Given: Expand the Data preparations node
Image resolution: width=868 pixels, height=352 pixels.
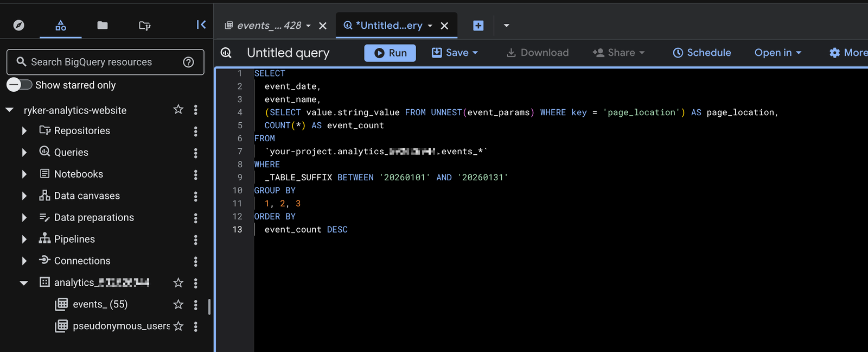Looking at the screenshot, I should pyautogui.click(x=24, y=218).
